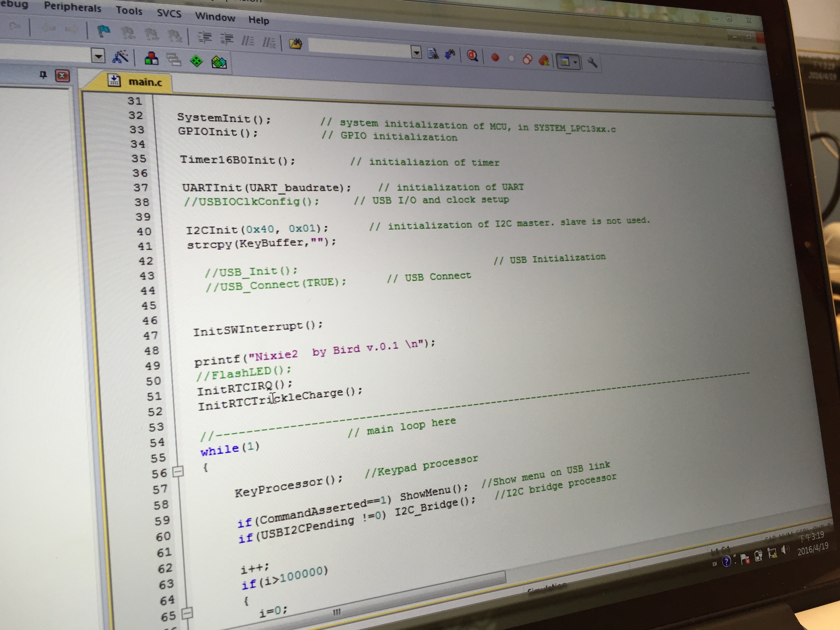This screenshot has height=630, width=840.
Task: Open the Window menu
Action: pos(215,17)
